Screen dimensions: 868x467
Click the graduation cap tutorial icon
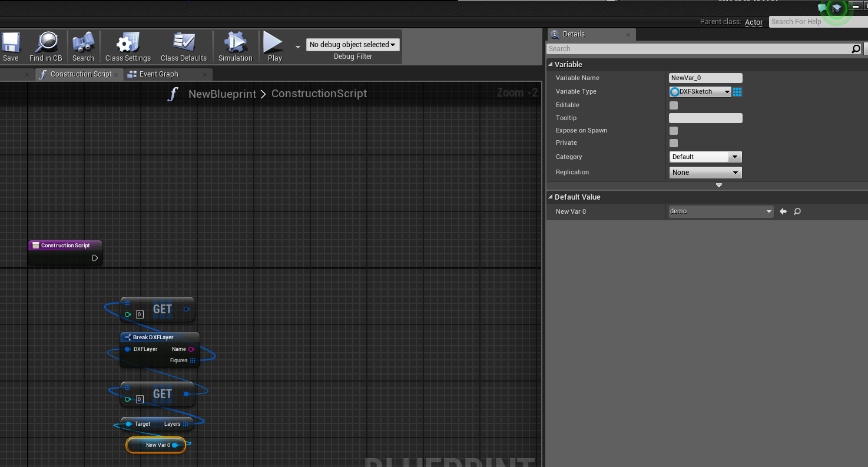(837, 8)
